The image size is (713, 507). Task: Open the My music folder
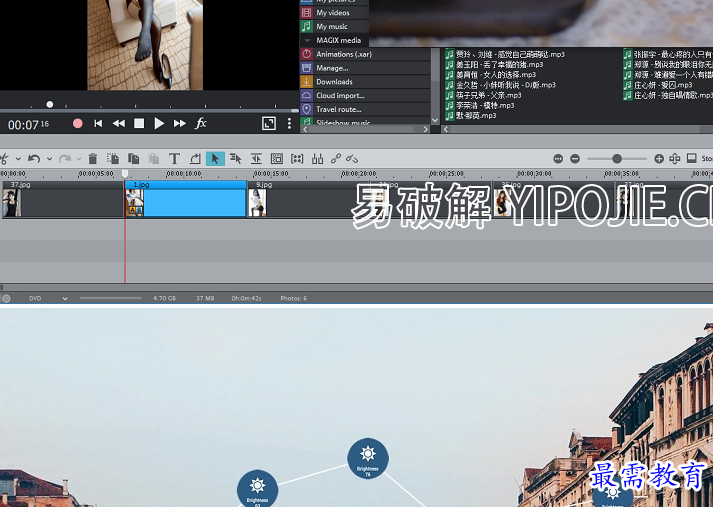[x=334, y=26]
